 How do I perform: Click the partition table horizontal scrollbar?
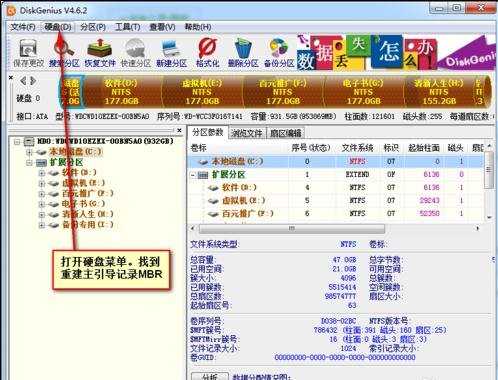[x=292, y=229]
